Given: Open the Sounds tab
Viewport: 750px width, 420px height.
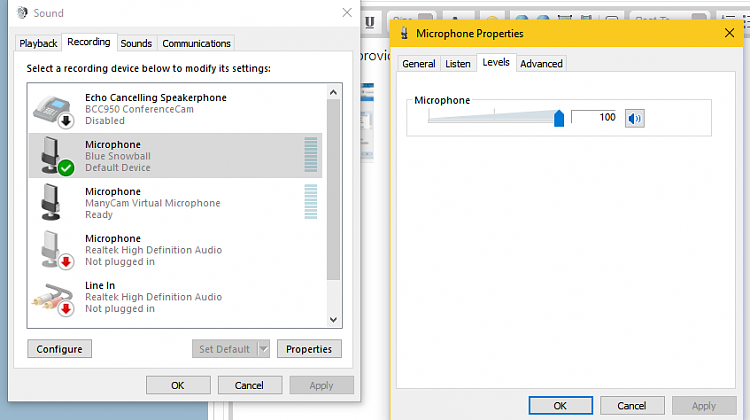Looking at the screenshot, I should point(136,43).
